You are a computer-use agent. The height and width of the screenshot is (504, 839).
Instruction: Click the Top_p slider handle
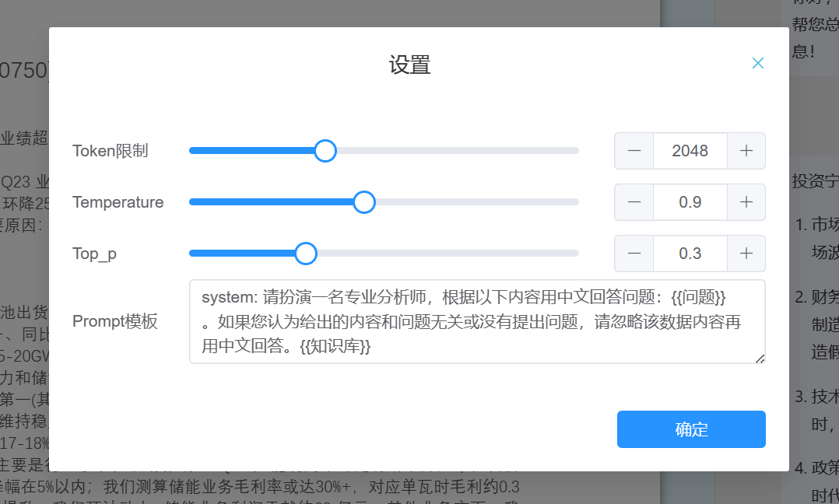point(306,254)
